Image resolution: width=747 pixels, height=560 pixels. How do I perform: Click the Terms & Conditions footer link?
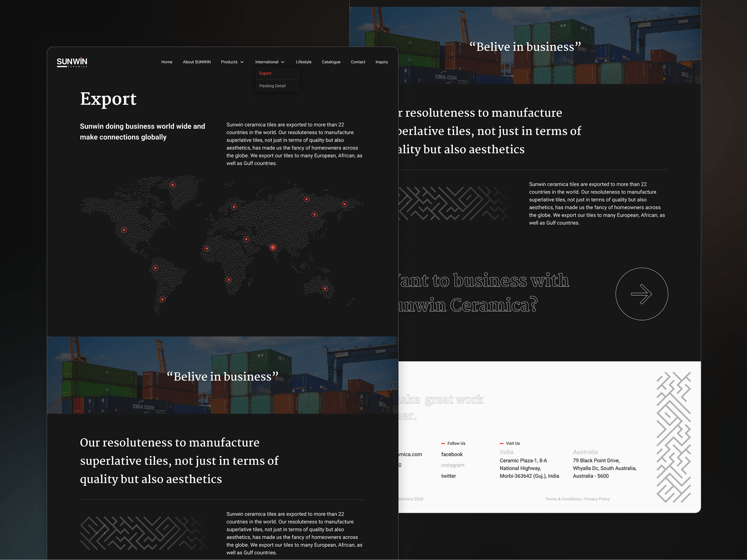pyautogui.click(x=563, y=499)
